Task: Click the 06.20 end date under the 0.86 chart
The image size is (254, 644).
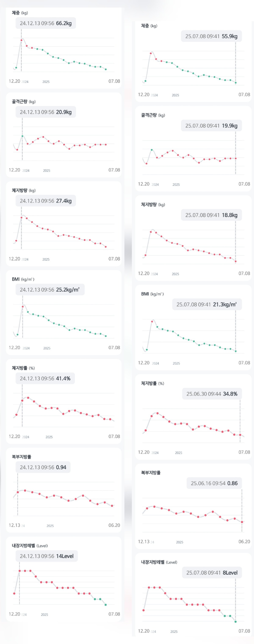Action: [244, 541]
